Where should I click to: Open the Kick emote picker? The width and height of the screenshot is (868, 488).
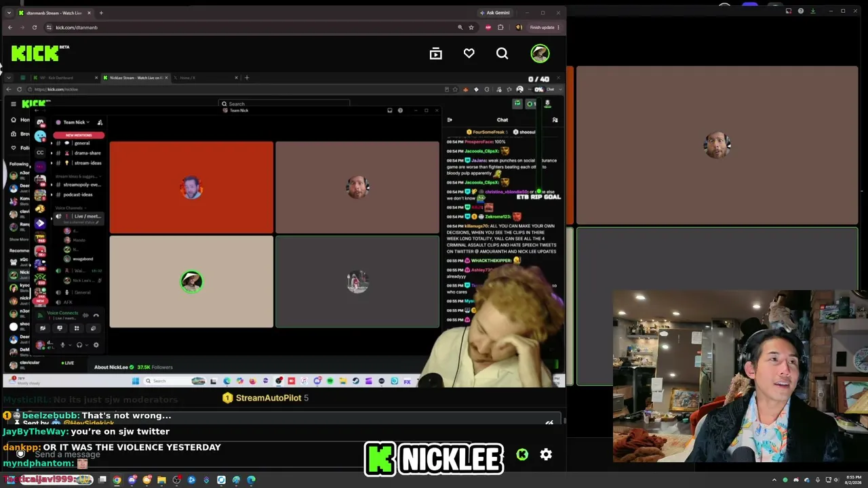coord(522,455)
